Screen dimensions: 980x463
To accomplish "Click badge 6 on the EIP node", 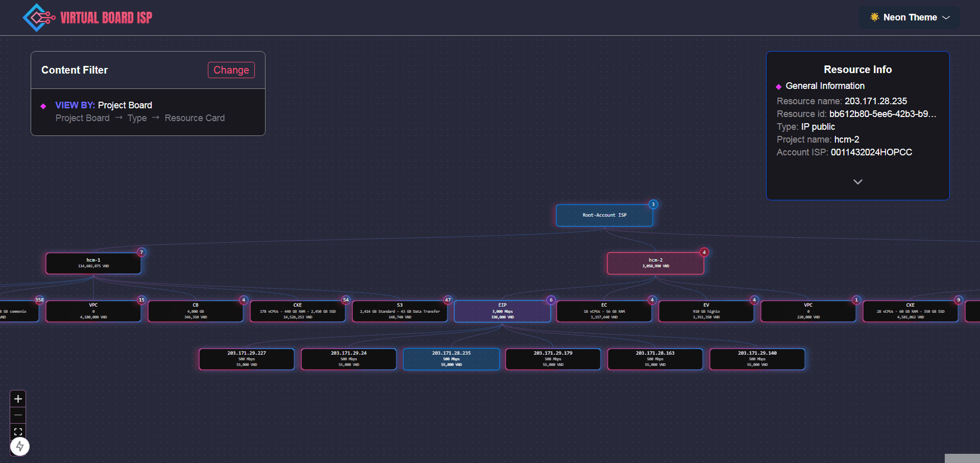I will click(x=551, y=300).
